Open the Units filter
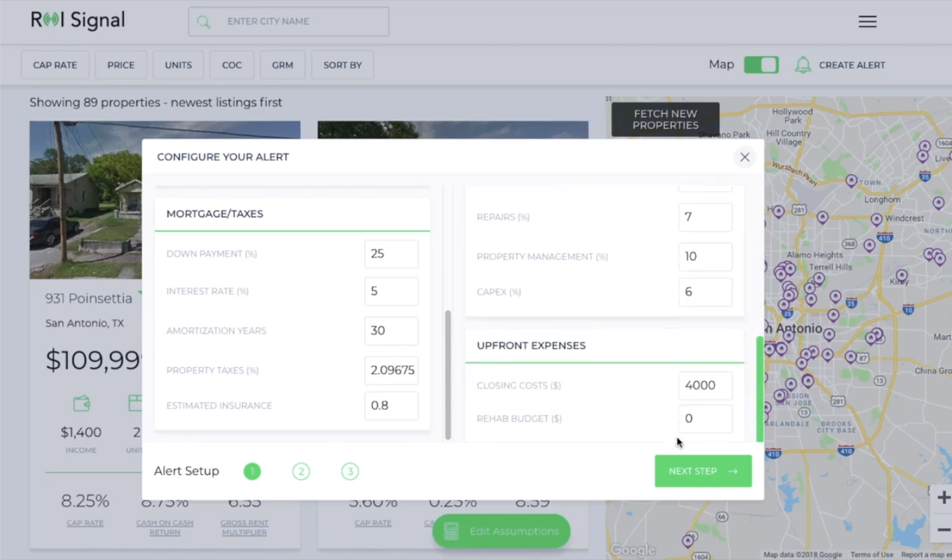The height and width of the screenshot is (560, 952). coord(178,65)
